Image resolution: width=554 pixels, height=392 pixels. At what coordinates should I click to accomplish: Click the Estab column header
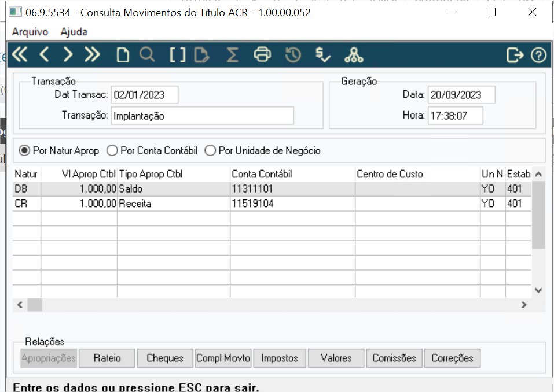(x=518, y=174)
